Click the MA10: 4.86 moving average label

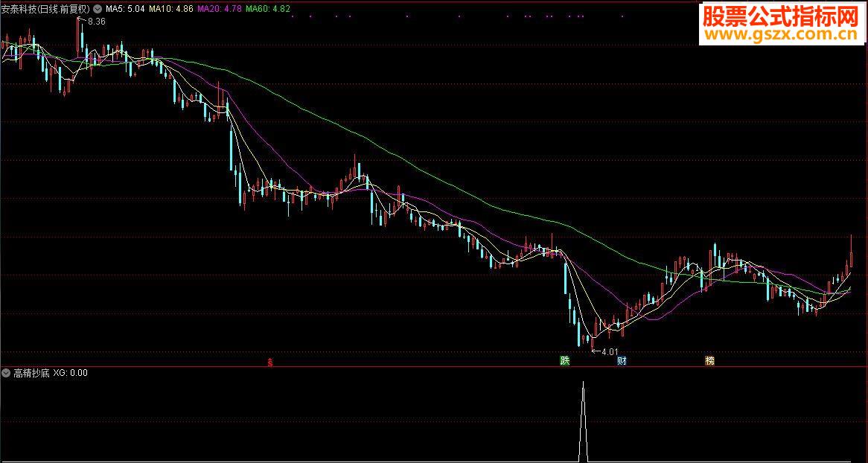171,9
